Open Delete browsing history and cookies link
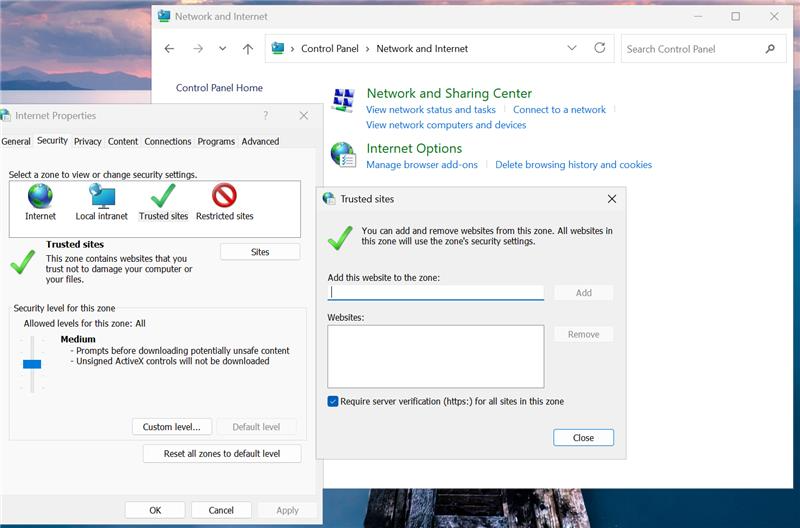 click(x=573, y=165)
